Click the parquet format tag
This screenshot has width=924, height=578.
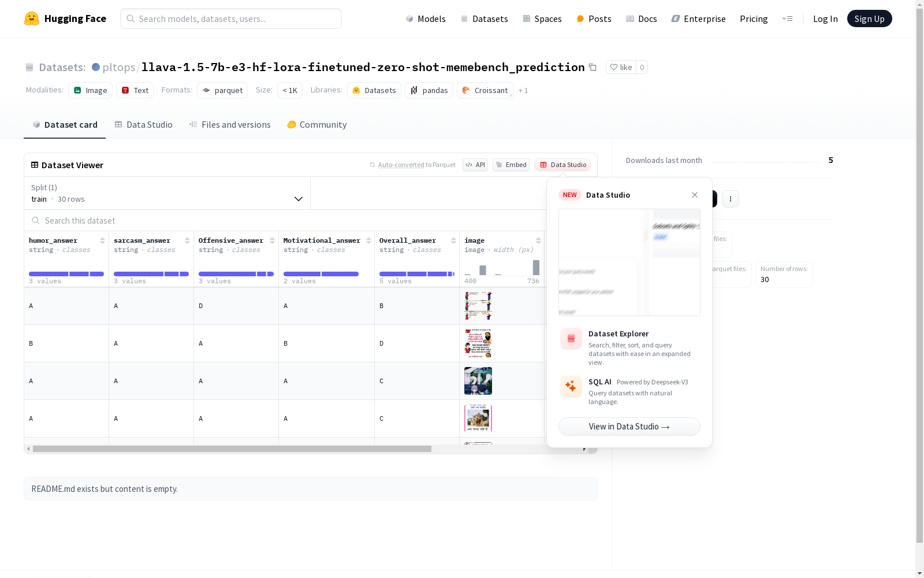[222, 90]
